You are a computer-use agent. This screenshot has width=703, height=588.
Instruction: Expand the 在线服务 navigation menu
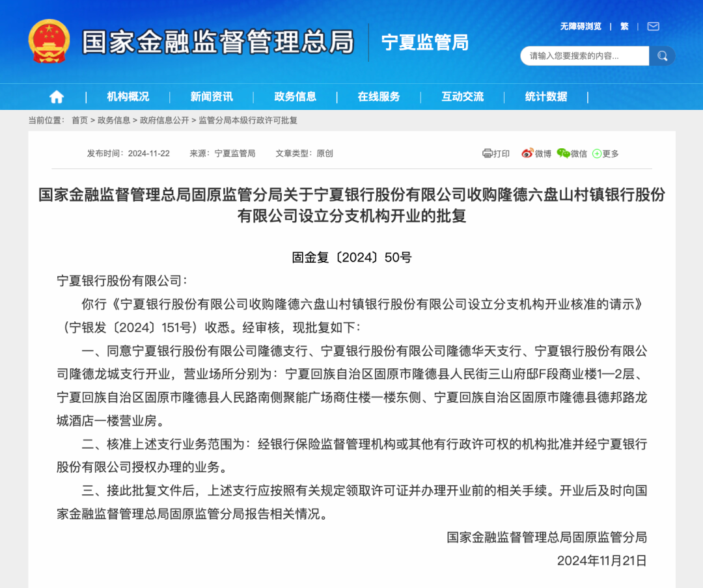point(379,97)
